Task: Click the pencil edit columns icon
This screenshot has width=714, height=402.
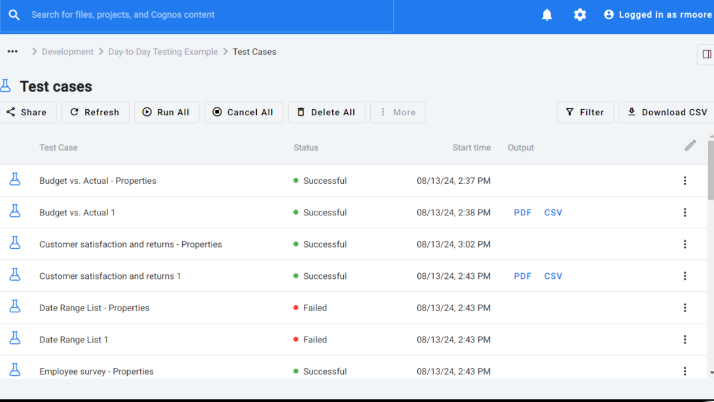Action: (690, 146)
